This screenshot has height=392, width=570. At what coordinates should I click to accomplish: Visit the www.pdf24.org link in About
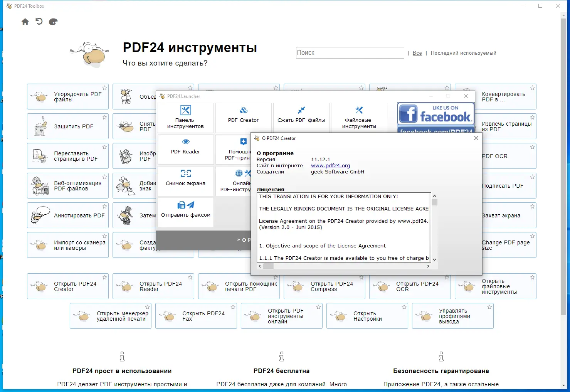click(x=331, y=166)
